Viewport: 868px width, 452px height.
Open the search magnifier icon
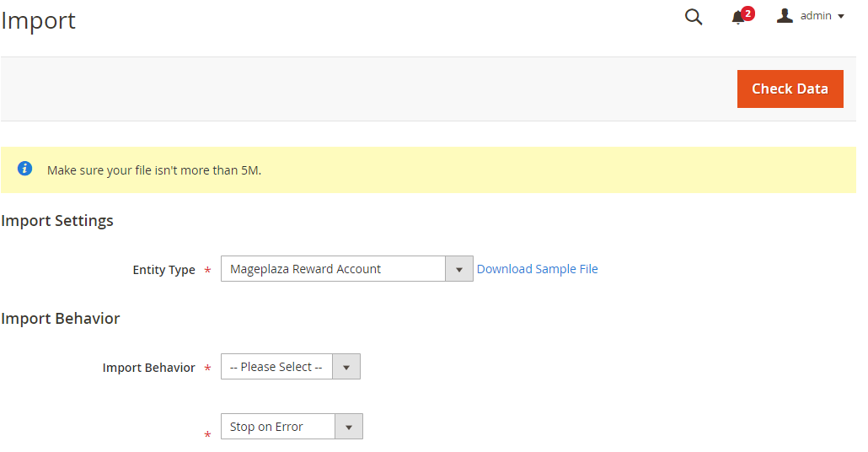(694, 17)
